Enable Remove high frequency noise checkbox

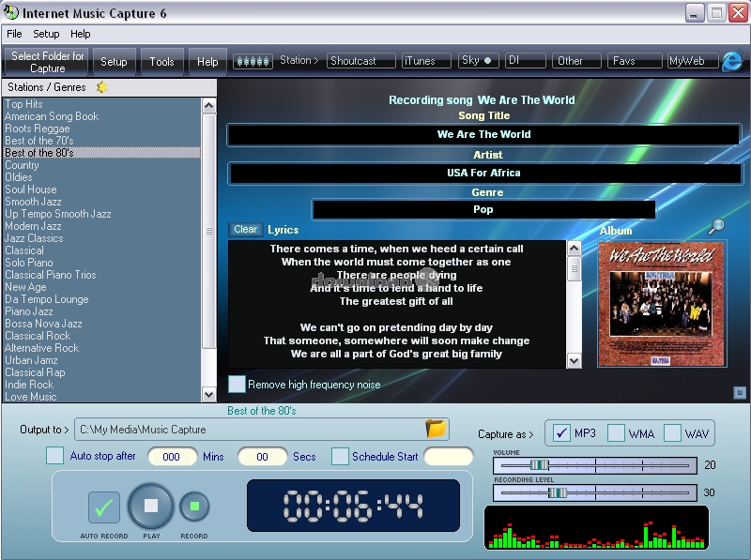click(x=237, y=385)
